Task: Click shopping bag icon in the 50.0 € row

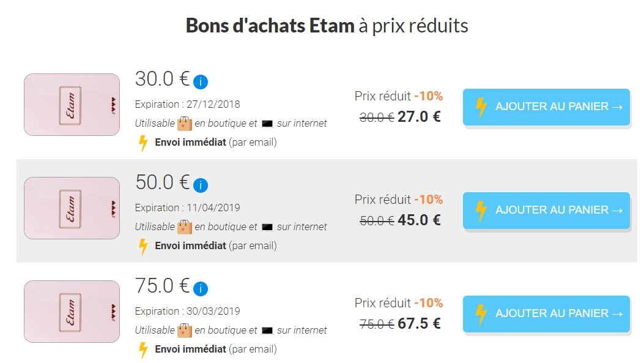Action: [185, 227]
